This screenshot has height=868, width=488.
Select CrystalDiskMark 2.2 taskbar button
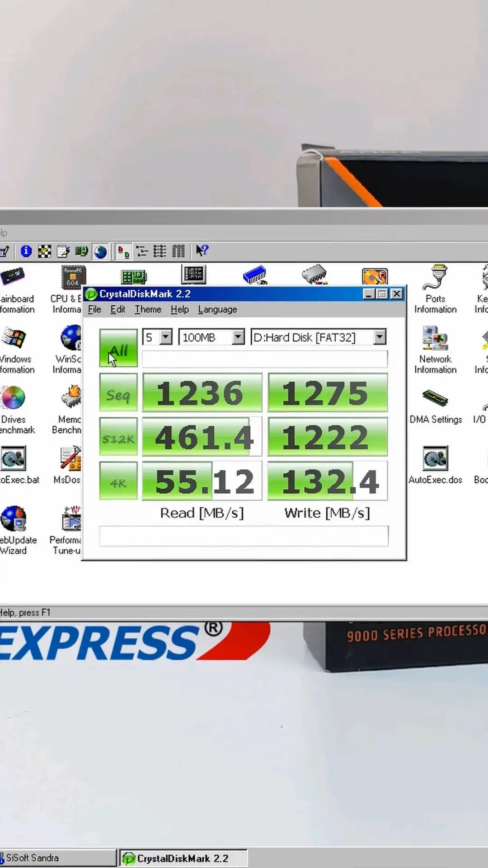tap(183, 858)
